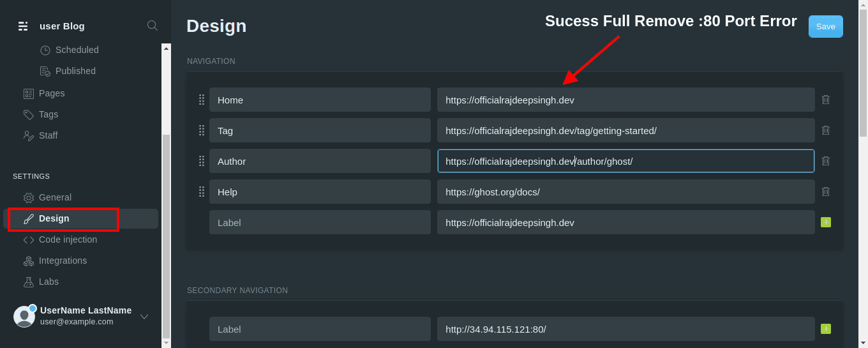Open Code injection settings
The image size is (868, 348).
point(68,239)
